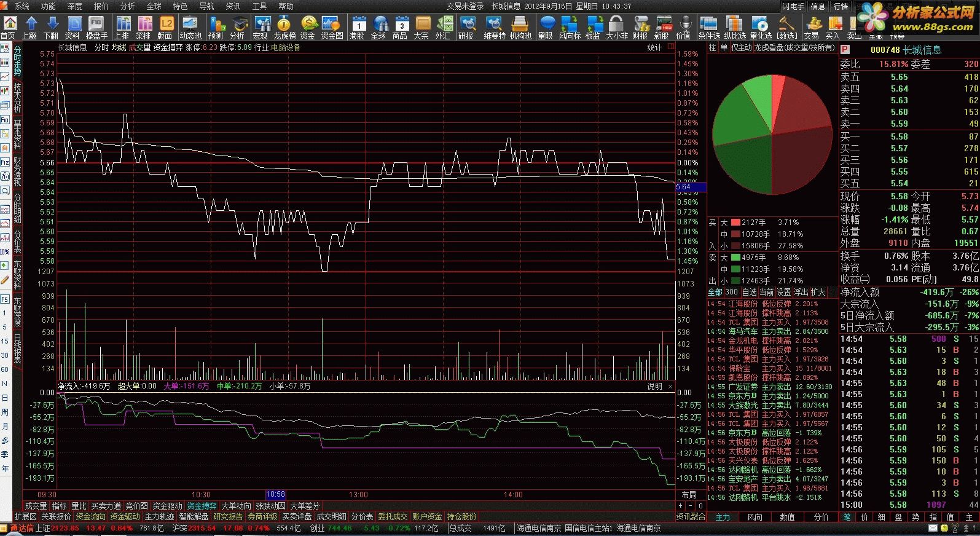Open the 大小非 padlock icon
The image size is (980, 536).
pyautogui.click(x=617, y=28)
